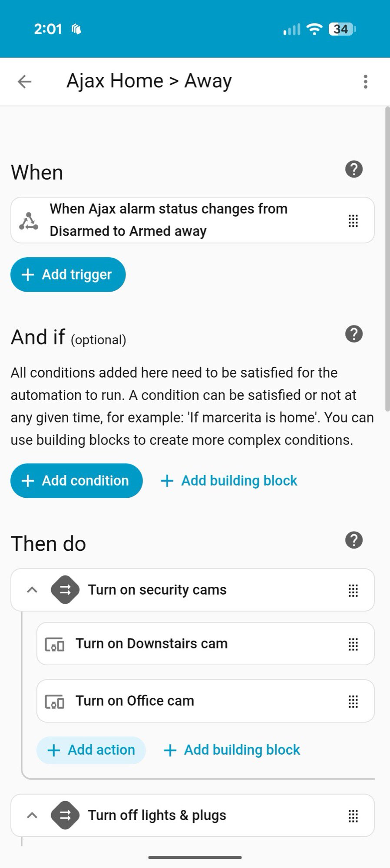Open the three-dot overflow menu
The height and width of the screenshot is (868, 390).
365,82
